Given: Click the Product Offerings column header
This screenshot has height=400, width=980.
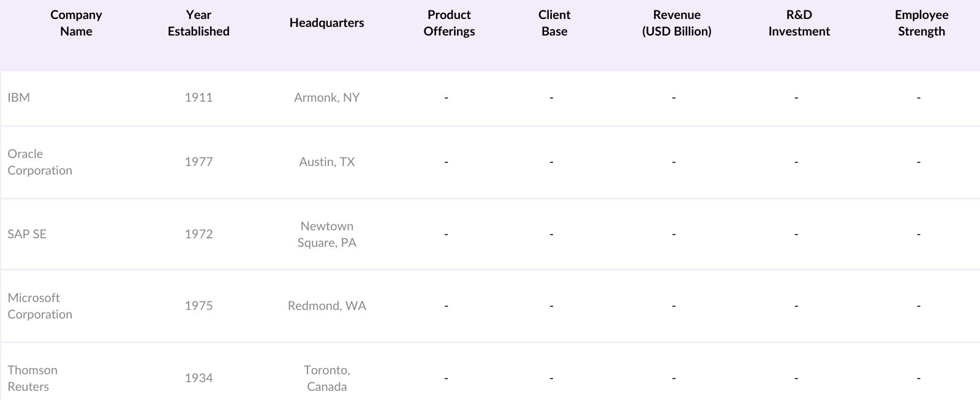Looking at the screenshot, I should click(449, 23).
